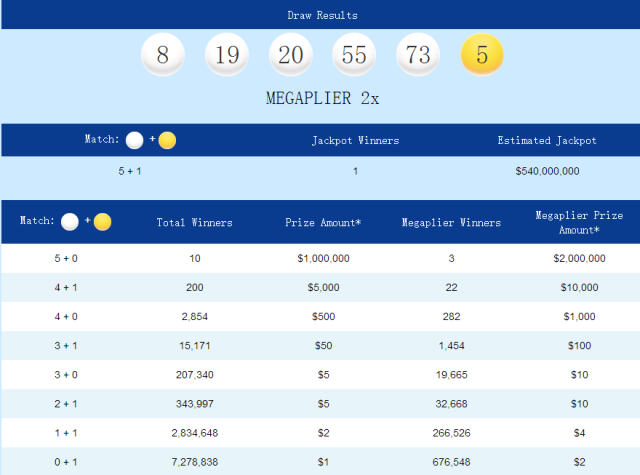Click white ball icon in Total Winners header
This screenshot has width=640, height=475.
click(70, 222)
